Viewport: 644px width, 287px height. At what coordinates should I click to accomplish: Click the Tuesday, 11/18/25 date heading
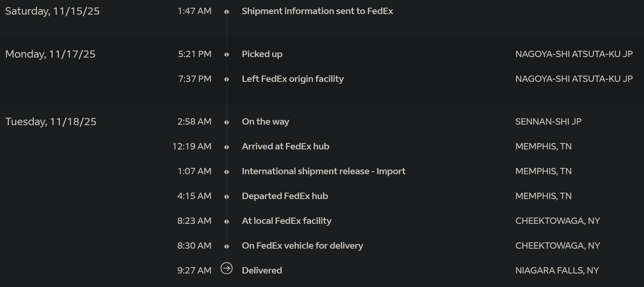pos(51,122)
